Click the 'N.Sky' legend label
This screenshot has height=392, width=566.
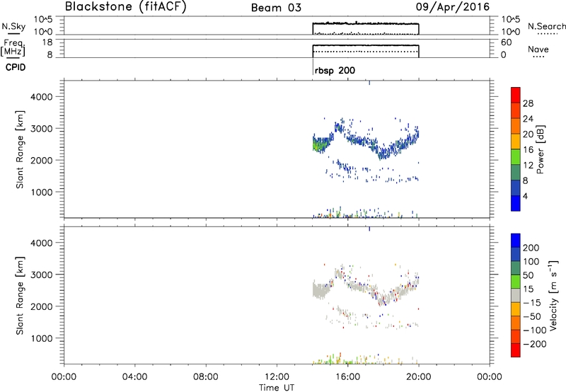(x=13, y=26)
